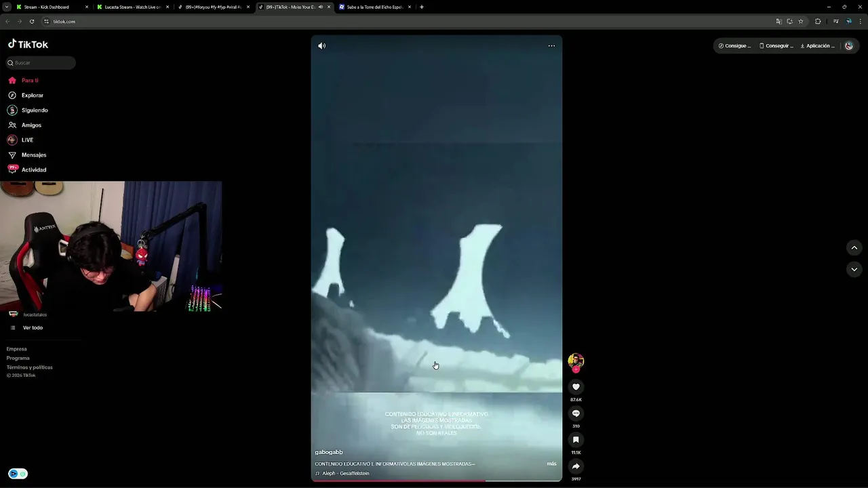Mute the video with the speaker icon
Image resolution: width=868 pixels, height=488 pixels.
[x=321, y=46]
